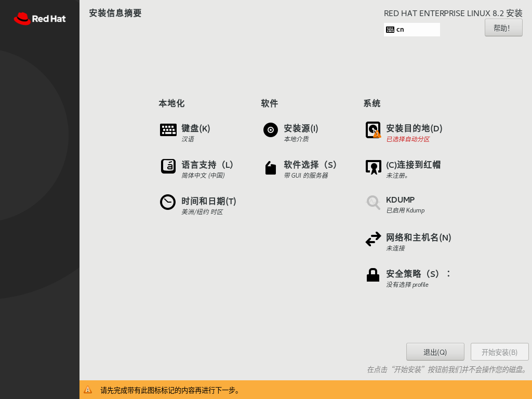Image resolution: width=532 pixels, height=399 pixels.
Task: Click the 退出(Q) quit button
Action: [x=435, y=352]
